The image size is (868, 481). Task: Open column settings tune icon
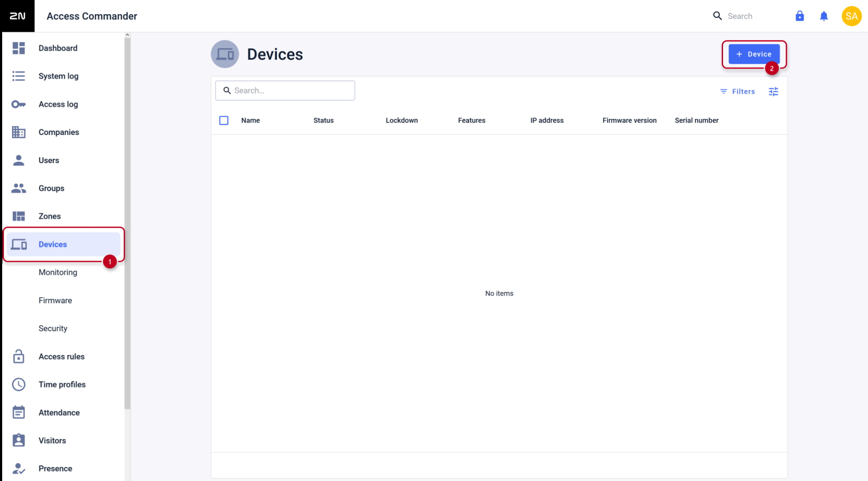click(773, 92)
